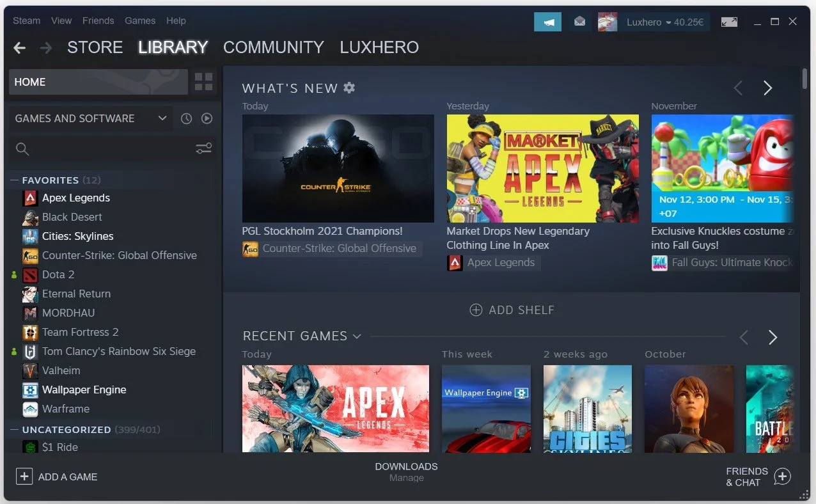Open the Luxhero profile tab

tap(379, 47)
